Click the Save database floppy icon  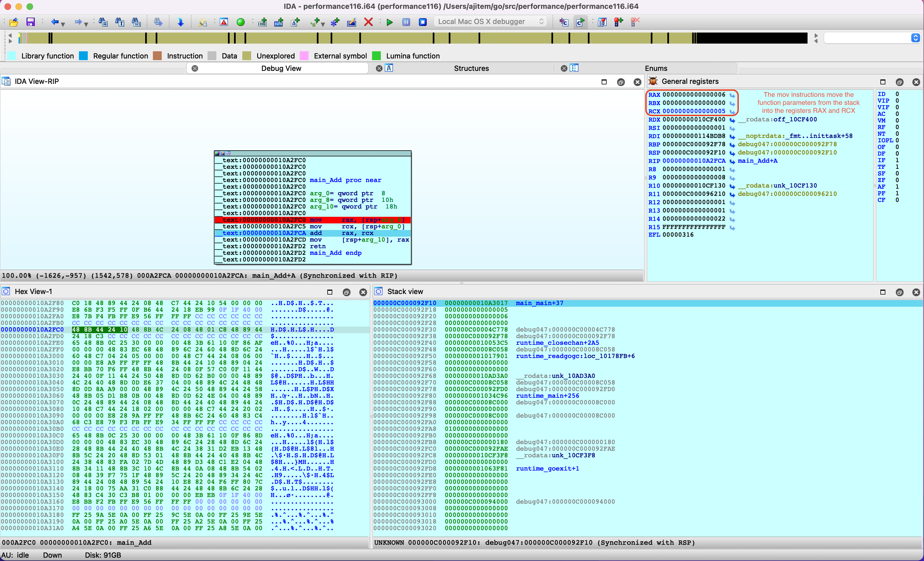point(30,22)
